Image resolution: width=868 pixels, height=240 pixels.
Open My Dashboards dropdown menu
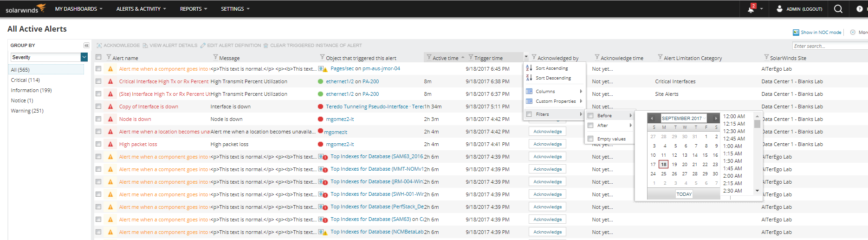[78, 9]
